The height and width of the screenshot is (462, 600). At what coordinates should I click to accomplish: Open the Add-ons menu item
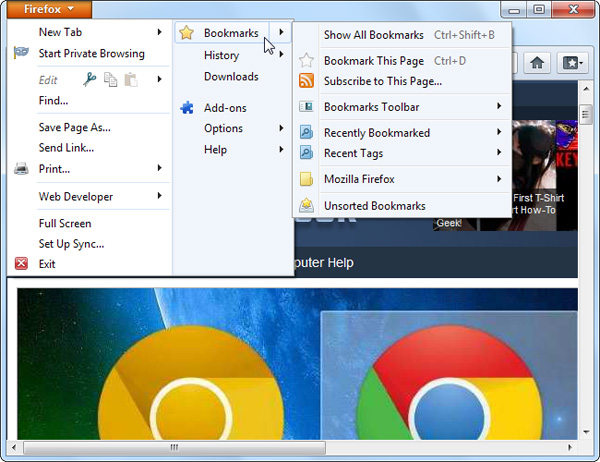point(233,108)
